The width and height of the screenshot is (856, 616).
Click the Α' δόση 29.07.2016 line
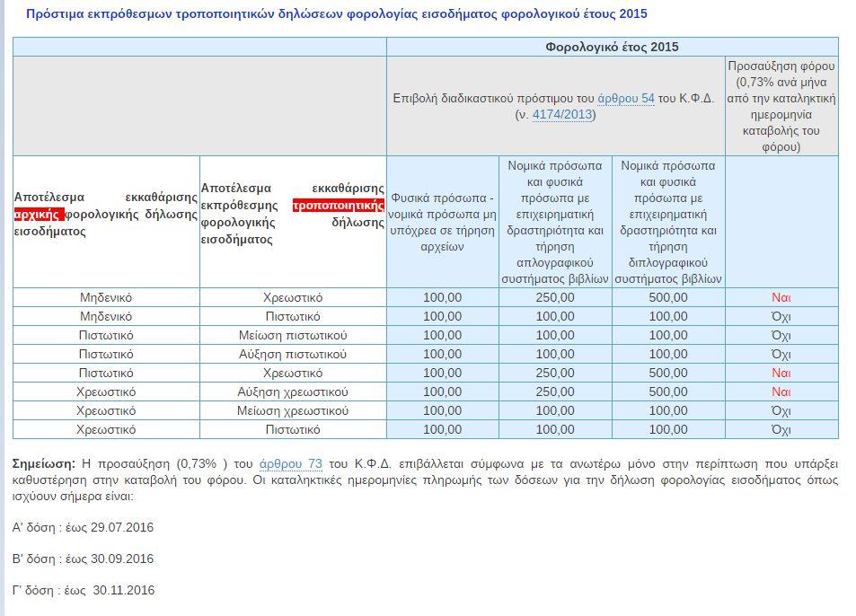tap(83, 527)
